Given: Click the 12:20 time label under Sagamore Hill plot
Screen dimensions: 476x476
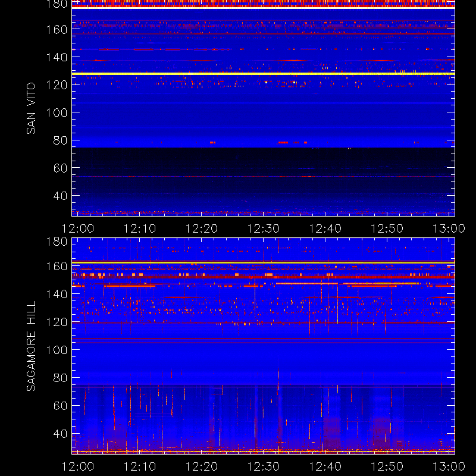Looking at the screenshot, I should point(202,466).
